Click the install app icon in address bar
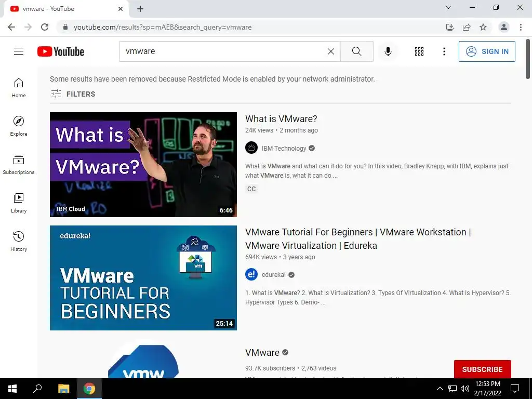The image size is (532, 399). 450,27
